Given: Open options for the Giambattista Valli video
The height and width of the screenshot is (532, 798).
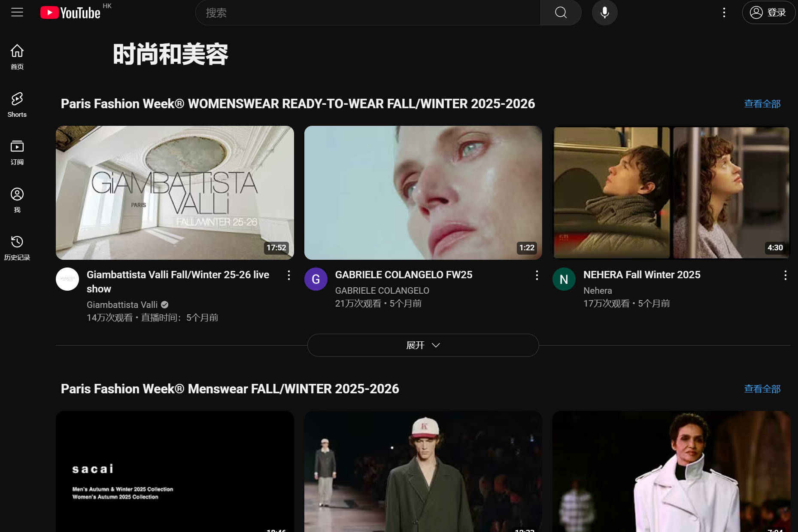Looking at the screenshot, I should click(x=288, y=275).
